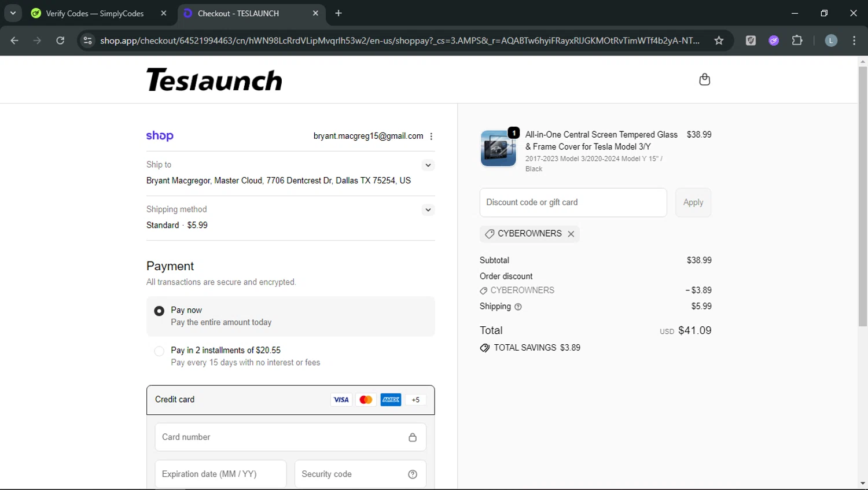
Task: Click the Shop Pay logo
Action: click(160, 136)
